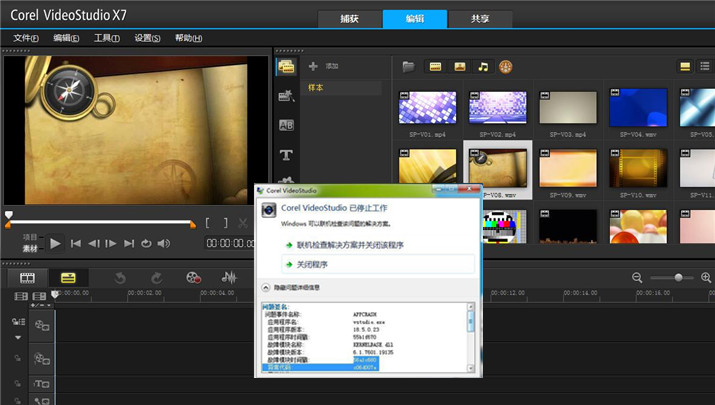Open the Transitions (AB) library
The image size is (715, 405).
286,125
